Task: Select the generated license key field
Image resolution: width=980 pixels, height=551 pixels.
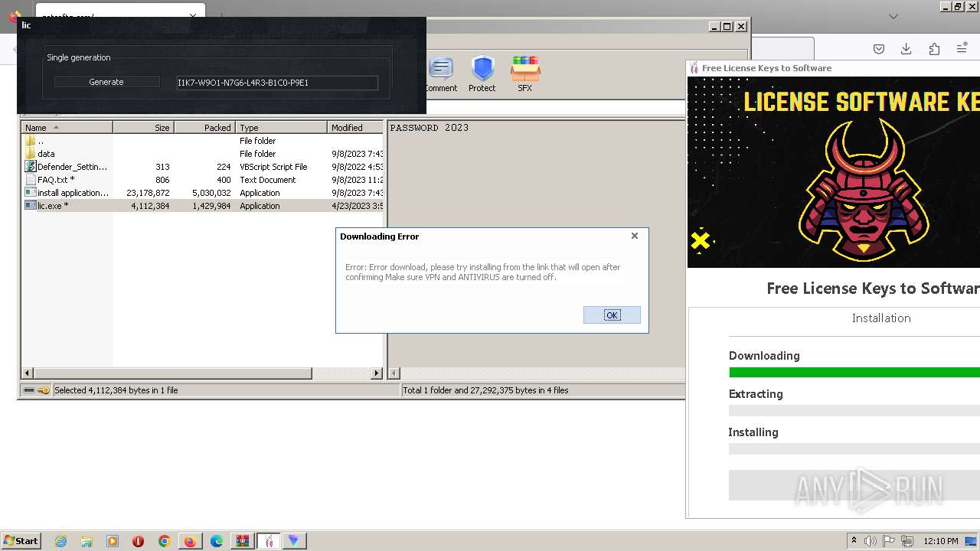Action: 276,83
